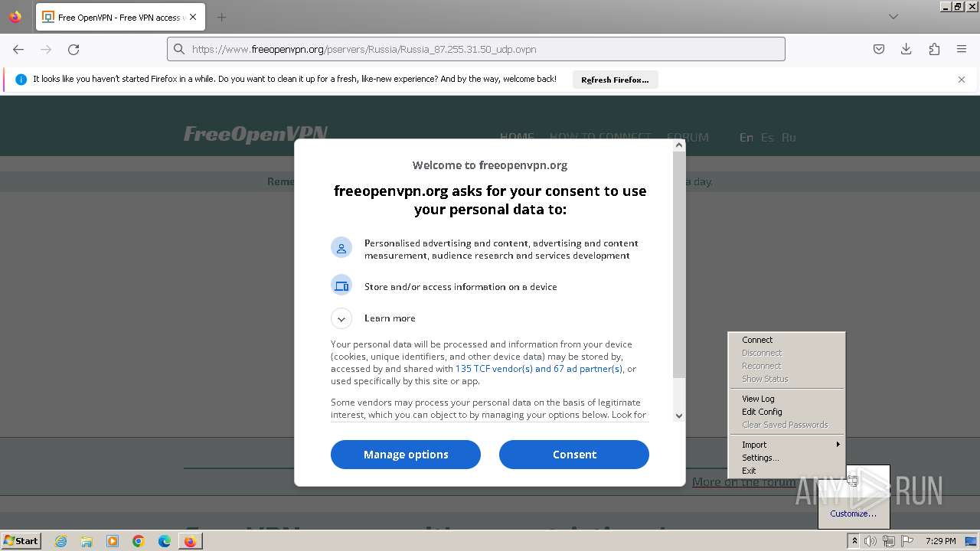This screenshot has width=980, height=551.
Task: Open the Firefox extensions puzzle icon
Action: (934, 49)
